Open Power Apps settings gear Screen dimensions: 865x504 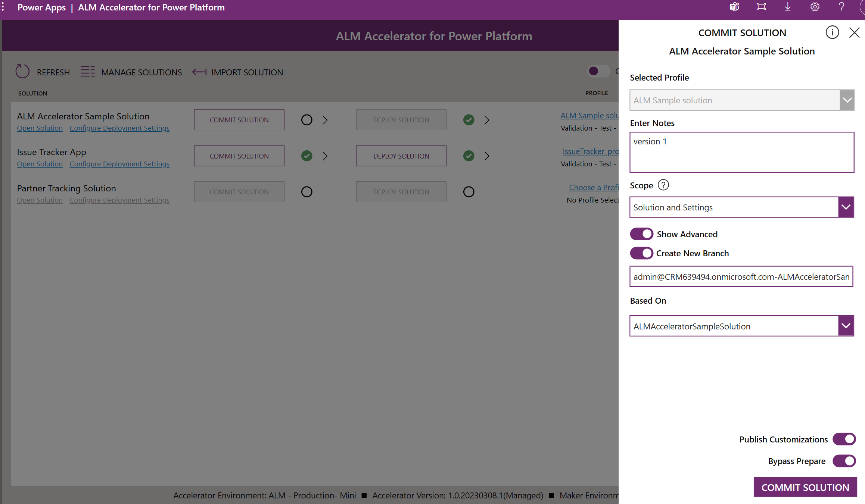(x=815, y=7)
